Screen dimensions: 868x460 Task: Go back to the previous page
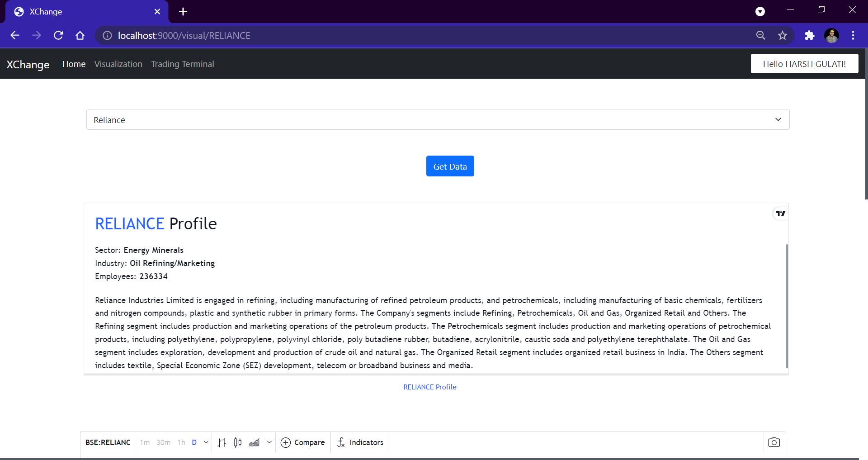pos(15,35)
